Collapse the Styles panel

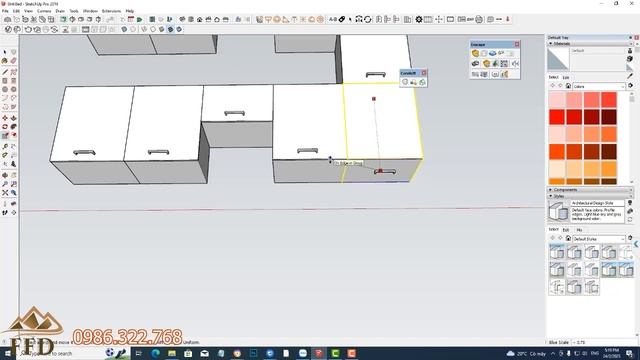[590, 196]
